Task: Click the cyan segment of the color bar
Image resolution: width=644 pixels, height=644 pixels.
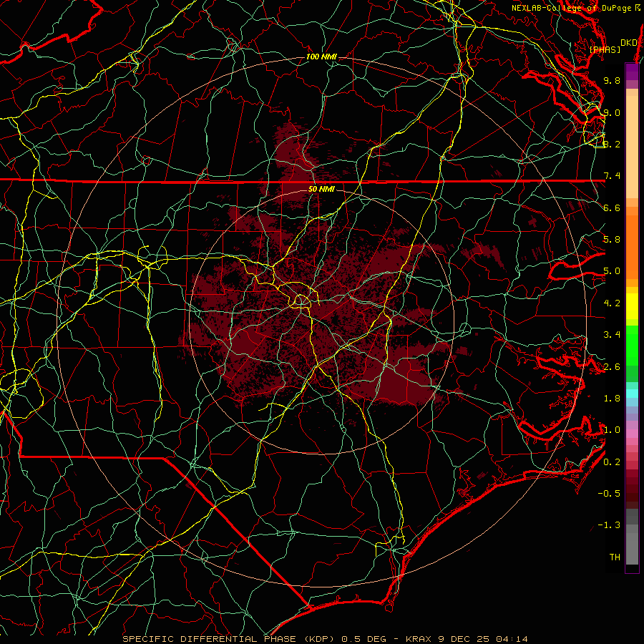Action: tap(632, 394)
